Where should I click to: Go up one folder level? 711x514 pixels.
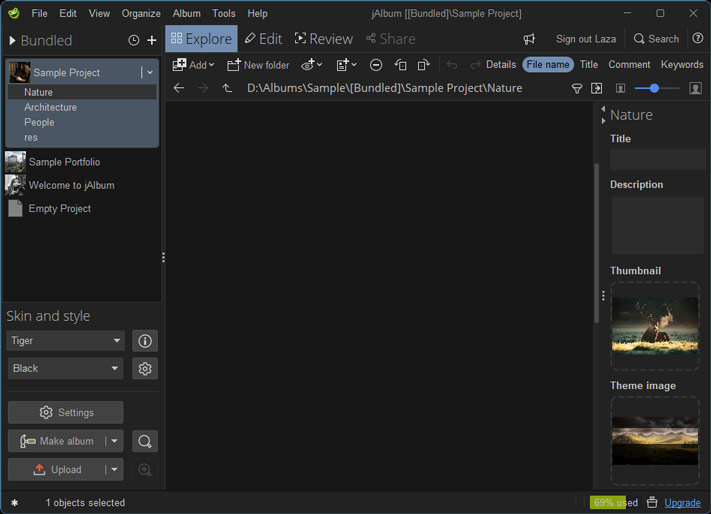(x=227, y=88)
